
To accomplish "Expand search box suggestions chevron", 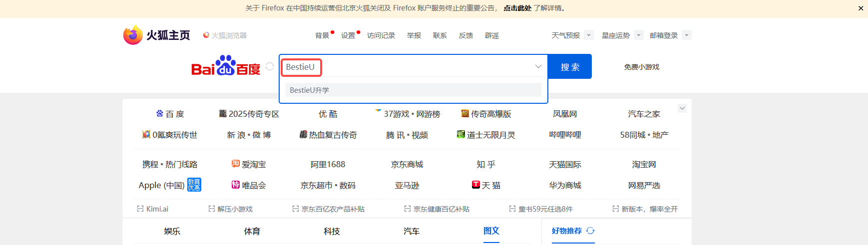I will (x=538, y=66).
